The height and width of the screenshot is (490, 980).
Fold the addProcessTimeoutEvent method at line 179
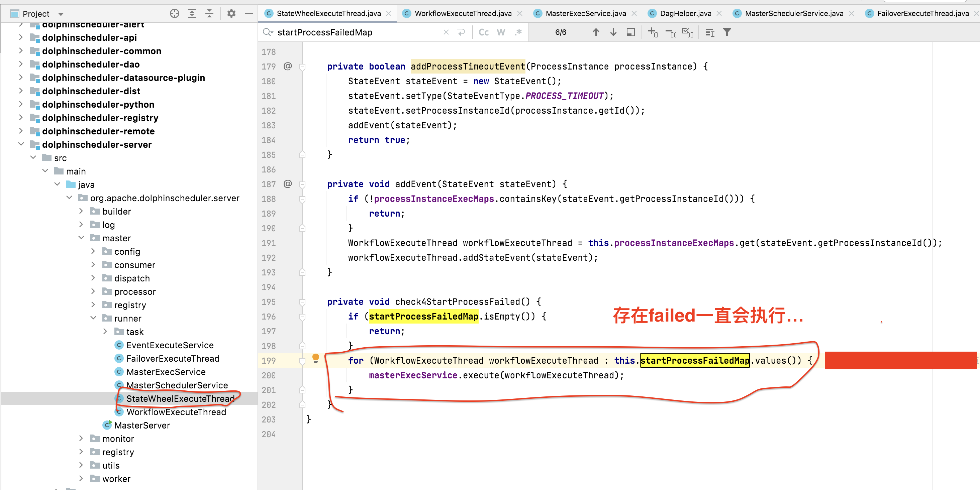coord(302,67)
